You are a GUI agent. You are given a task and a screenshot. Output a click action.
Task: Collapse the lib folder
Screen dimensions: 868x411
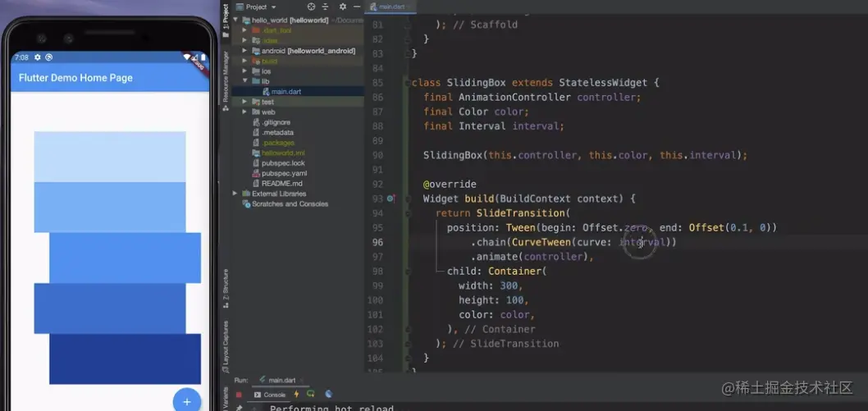click(x=244, y=81)
